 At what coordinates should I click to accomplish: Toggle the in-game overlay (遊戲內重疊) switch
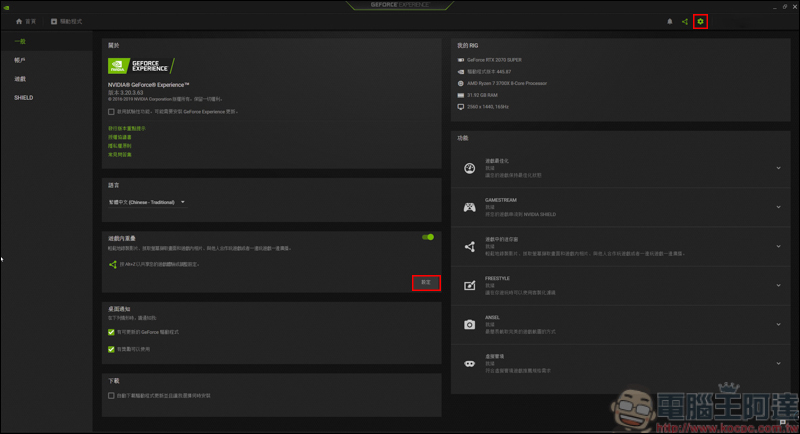(x=428, y=237)
